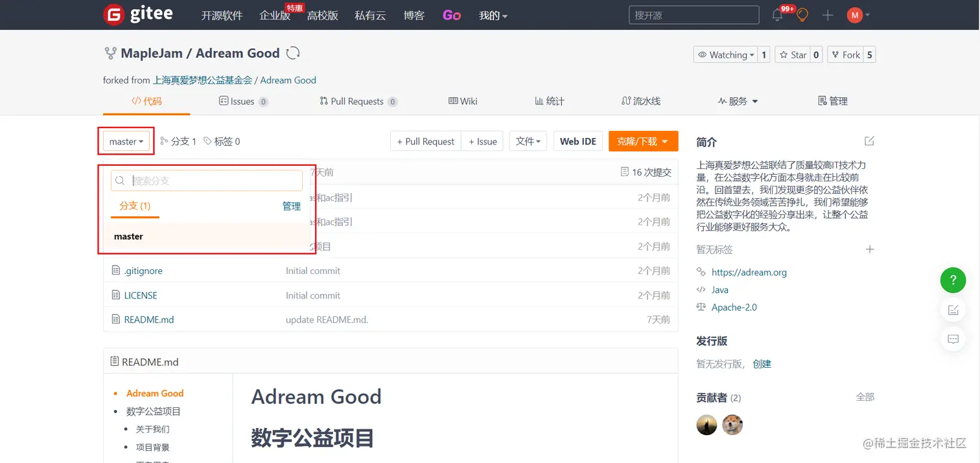The width and height of the screenshot is (980, 463).
Task: Click the Gitee logo
Action: pyautogui.click(x=138, y=15)
